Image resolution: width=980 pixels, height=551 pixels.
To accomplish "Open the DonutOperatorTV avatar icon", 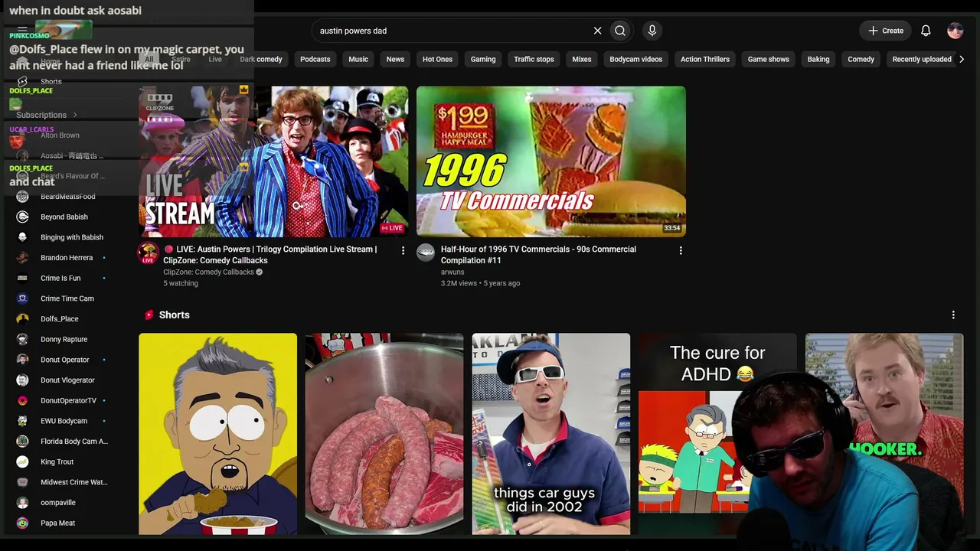I will coord(23,400).
